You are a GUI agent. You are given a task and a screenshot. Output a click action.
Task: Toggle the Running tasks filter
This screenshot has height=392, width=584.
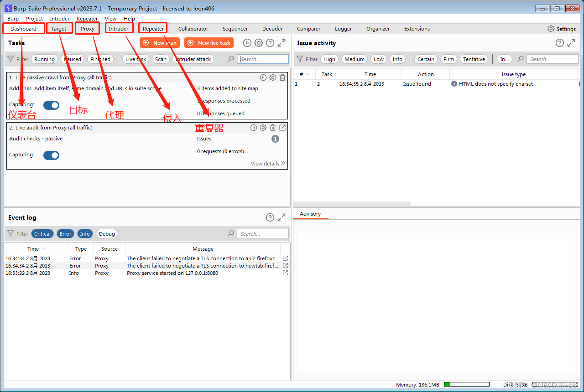point(44,59)
